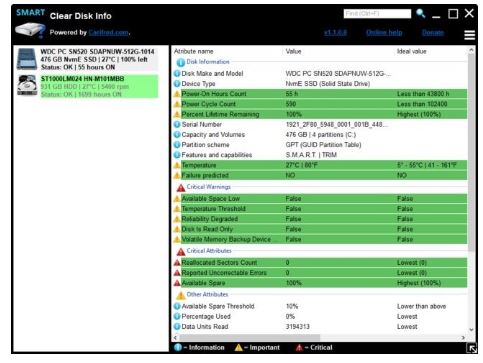Viewport: 483px width, 363px height.
Task: Click the horizontal scrollbar left arrow
Action: tap(176, 338)
